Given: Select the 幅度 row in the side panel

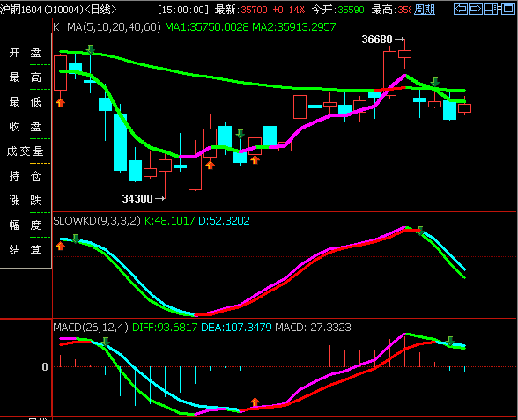Looking at the screenshot, I should (x=25, y=225).
